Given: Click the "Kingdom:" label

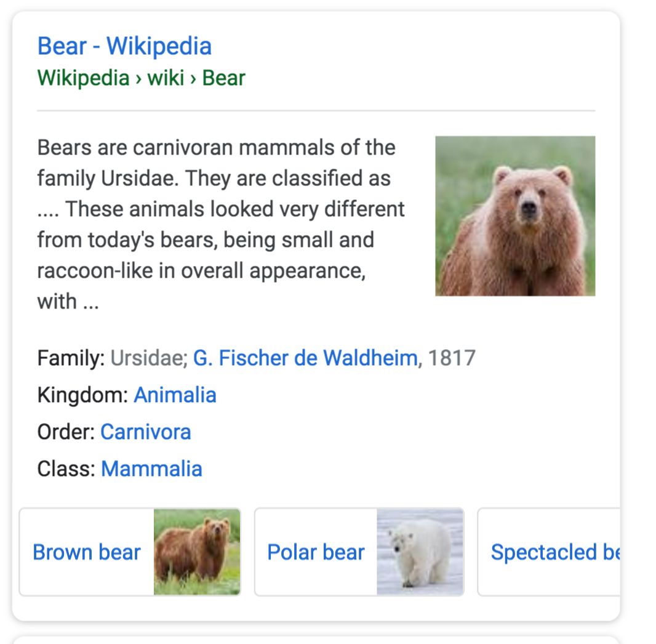Looking at the screenshot, I should click(x=82, y=395).
